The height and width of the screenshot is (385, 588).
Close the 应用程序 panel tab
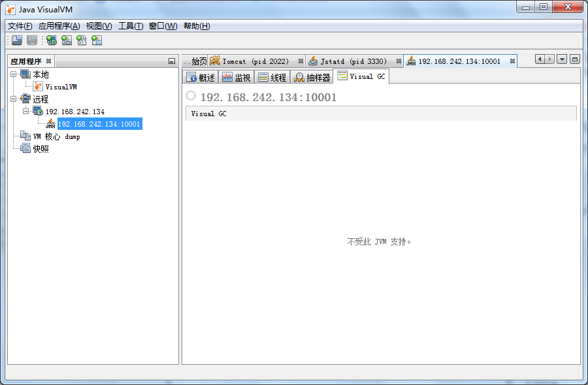tap(48, 61)
